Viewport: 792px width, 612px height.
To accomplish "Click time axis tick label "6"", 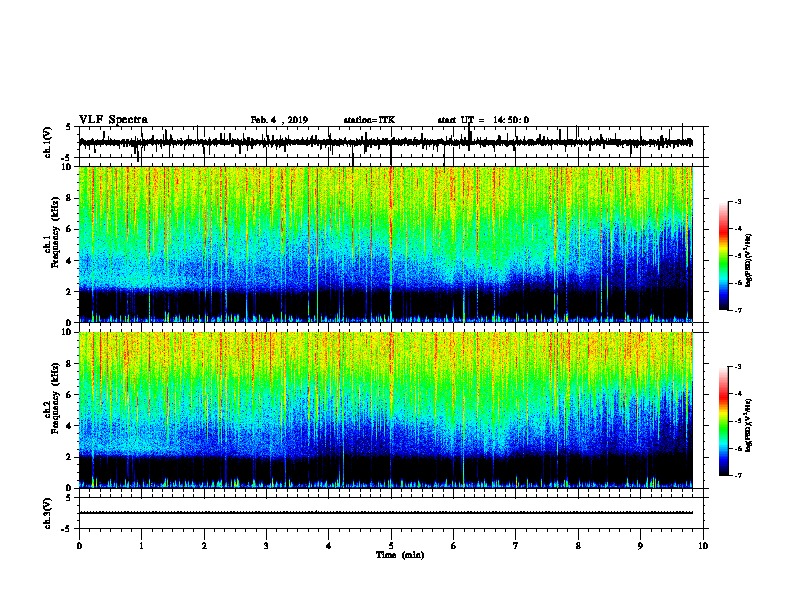I will coord(454,546).
